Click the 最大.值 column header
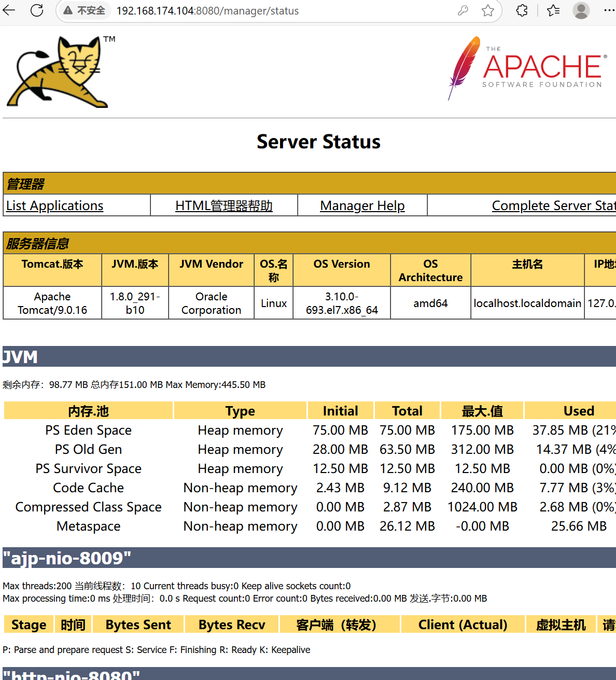 pyautogui.click(x=482, y=411)
